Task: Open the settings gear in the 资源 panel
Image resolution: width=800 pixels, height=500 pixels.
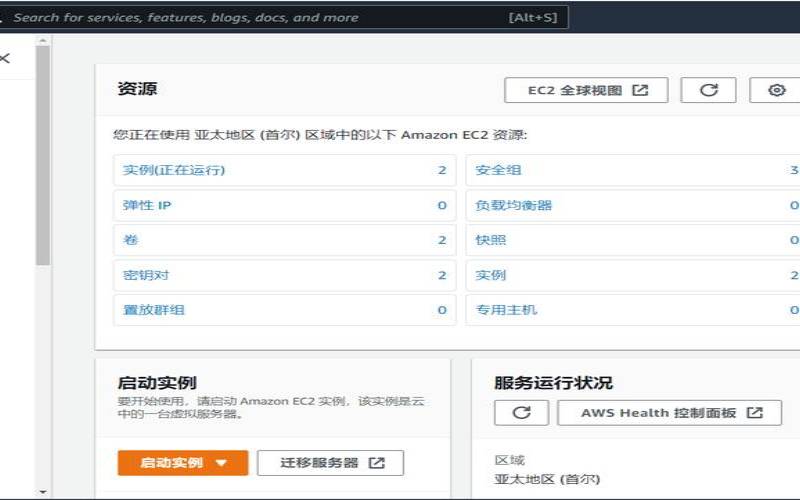Action: click(x=776, y=90)
